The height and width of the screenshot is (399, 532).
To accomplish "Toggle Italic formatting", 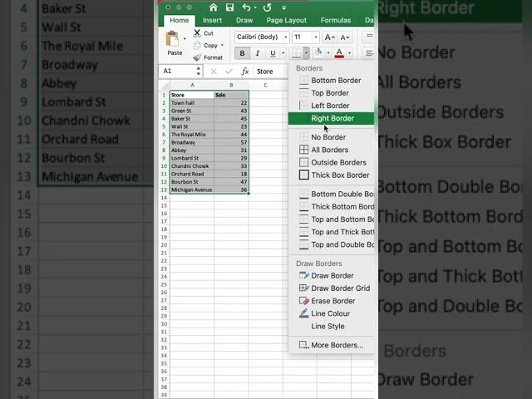I will [x=258, y=53].
